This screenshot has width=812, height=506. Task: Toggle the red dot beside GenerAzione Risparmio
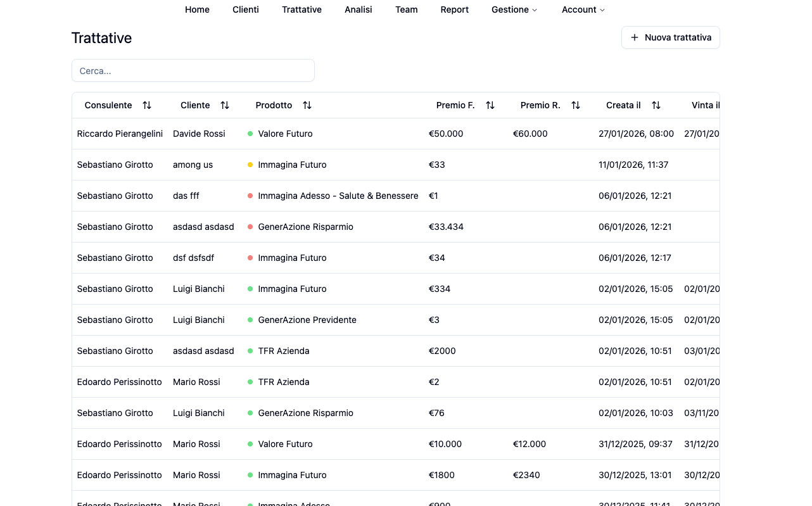[250, 227]
